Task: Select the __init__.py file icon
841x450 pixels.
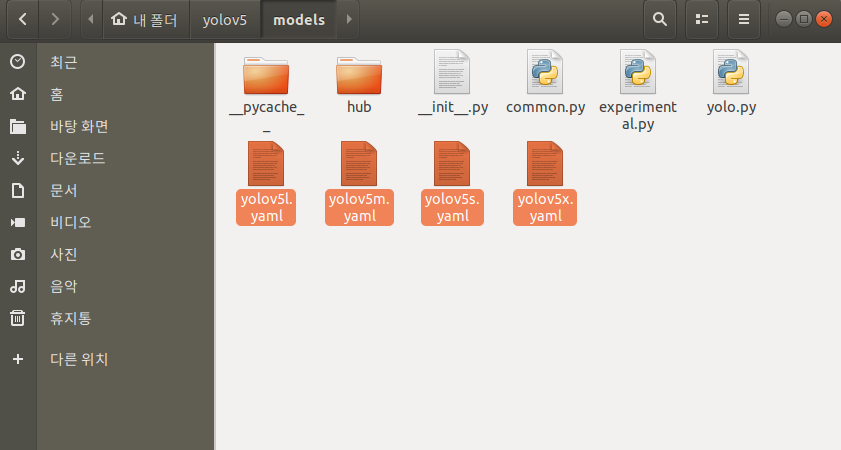Action: click(452, 72)
